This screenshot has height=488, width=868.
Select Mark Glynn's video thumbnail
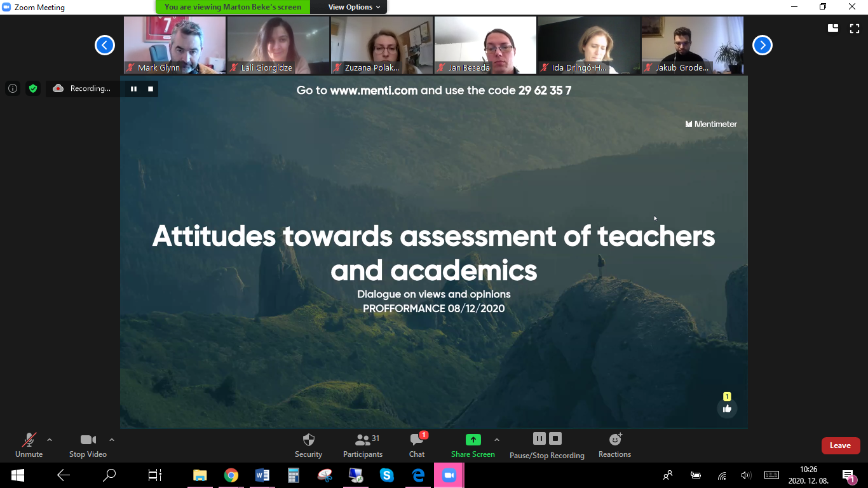175,44
